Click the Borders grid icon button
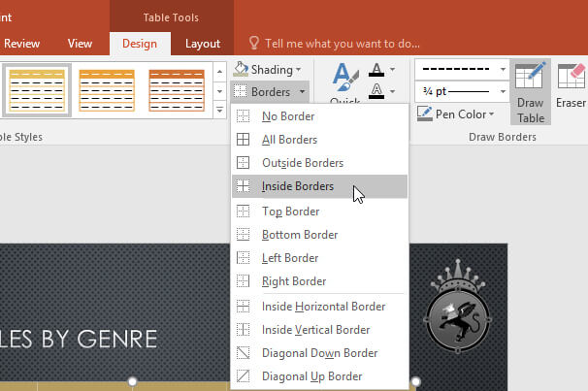588x391 pixels. tap(240, 91)
